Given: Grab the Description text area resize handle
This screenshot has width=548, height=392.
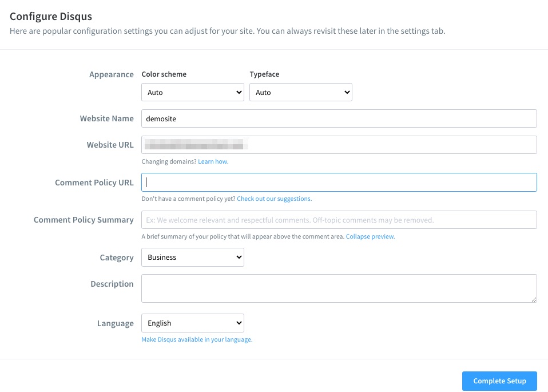Looking at the screenshot, I should tap(534, 299).
